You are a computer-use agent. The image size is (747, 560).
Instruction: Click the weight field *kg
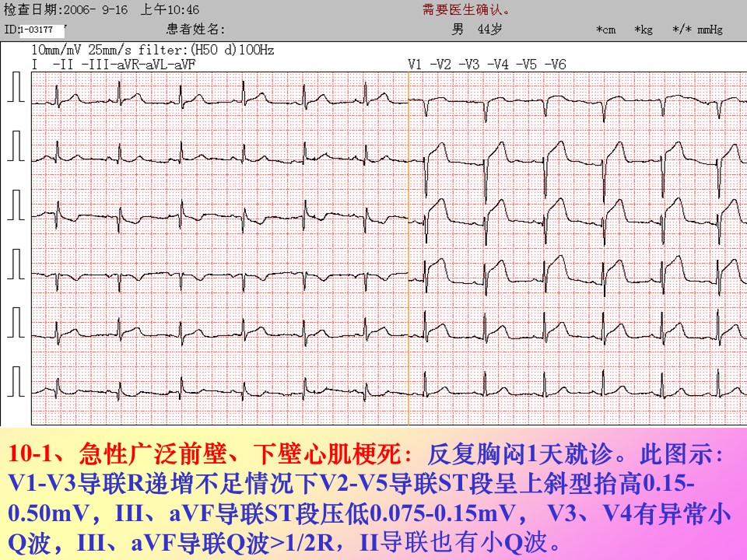(644, 30)
